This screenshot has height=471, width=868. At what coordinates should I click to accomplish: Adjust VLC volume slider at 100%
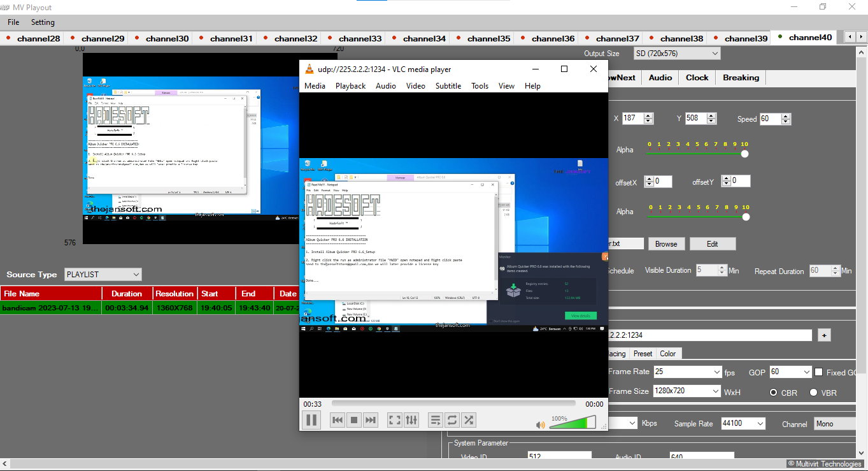(573, 422)
